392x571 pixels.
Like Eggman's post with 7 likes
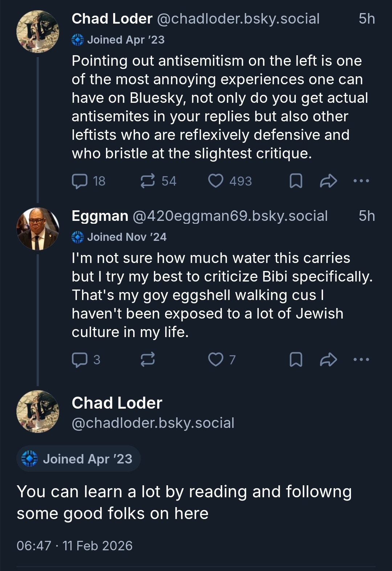pos(216,360)
